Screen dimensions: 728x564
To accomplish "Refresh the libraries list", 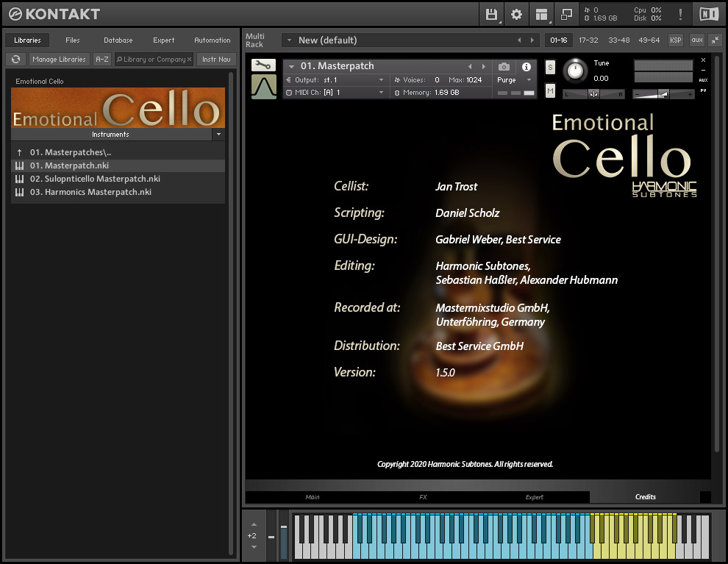I will 15,59.
